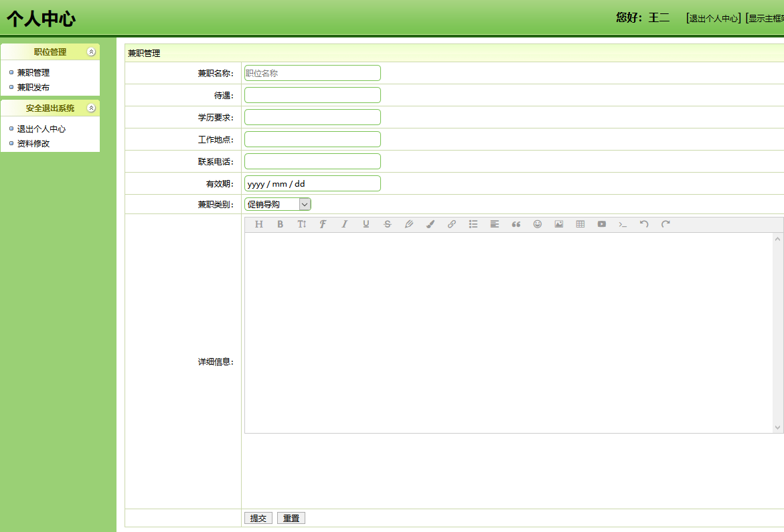Insert a hyperlink with link icon
Screen dimensions: 784x532
point(451,224)
